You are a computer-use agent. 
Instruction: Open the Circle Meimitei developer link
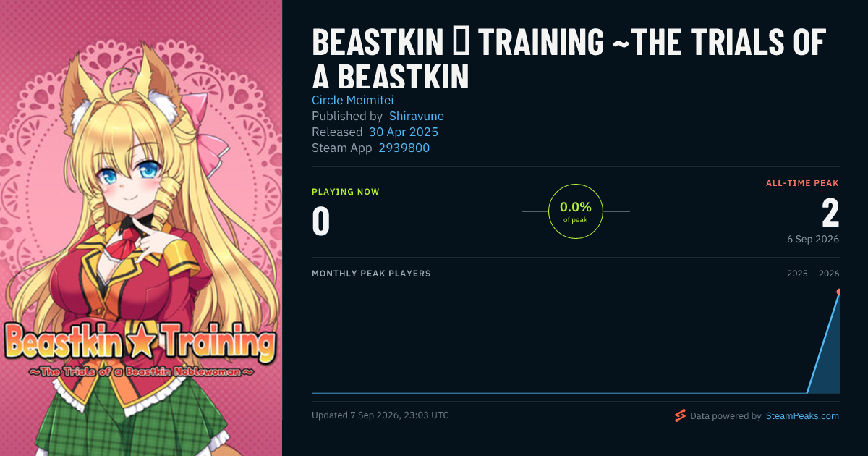click(353, 100)
